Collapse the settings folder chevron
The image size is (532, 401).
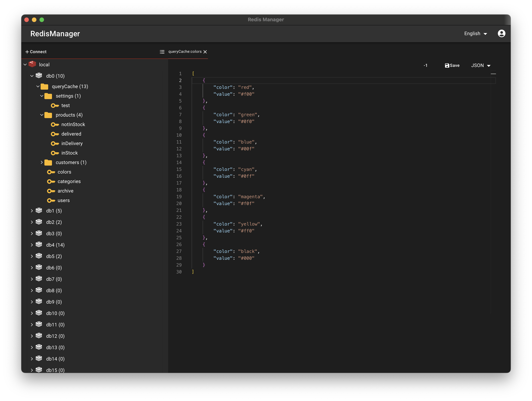click(x=42, y=96)
